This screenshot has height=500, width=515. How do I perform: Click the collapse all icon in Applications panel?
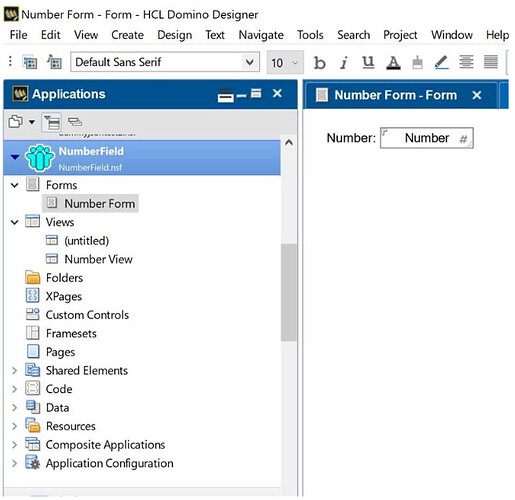point(75,122)
